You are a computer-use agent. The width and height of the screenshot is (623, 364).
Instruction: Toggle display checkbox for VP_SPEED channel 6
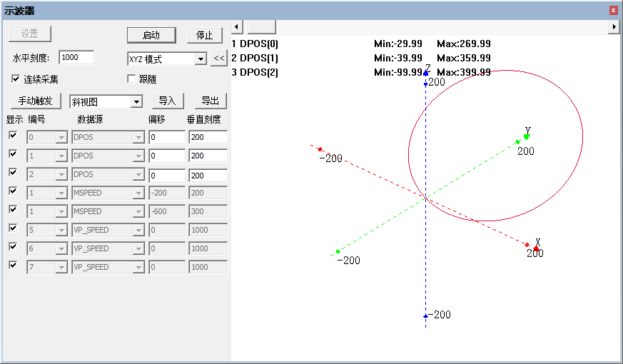pyautogui.click(x=13, y=246)
